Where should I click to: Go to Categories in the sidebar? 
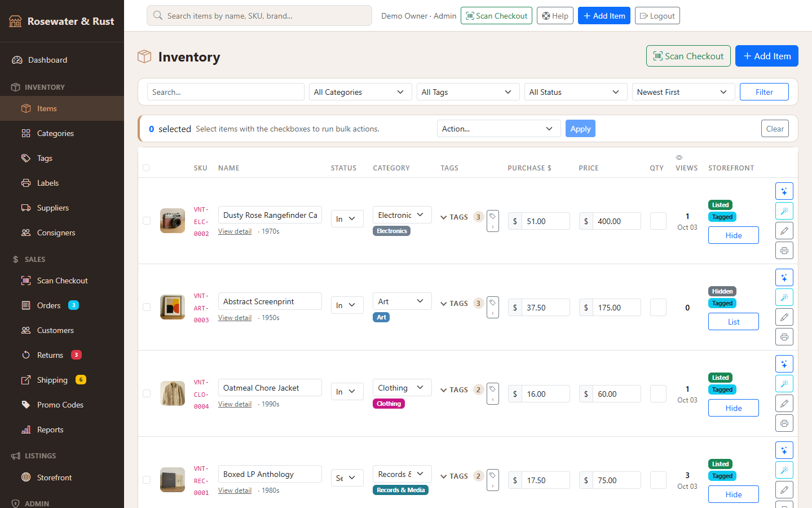(62, 133)
